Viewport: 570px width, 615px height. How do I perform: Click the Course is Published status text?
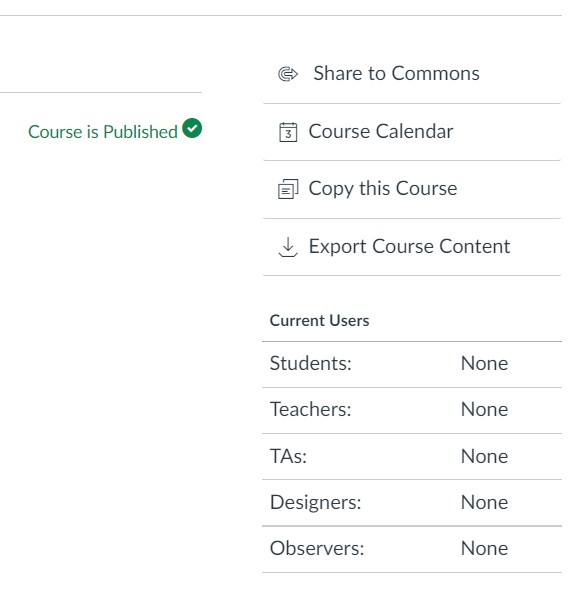pos(103,132)
